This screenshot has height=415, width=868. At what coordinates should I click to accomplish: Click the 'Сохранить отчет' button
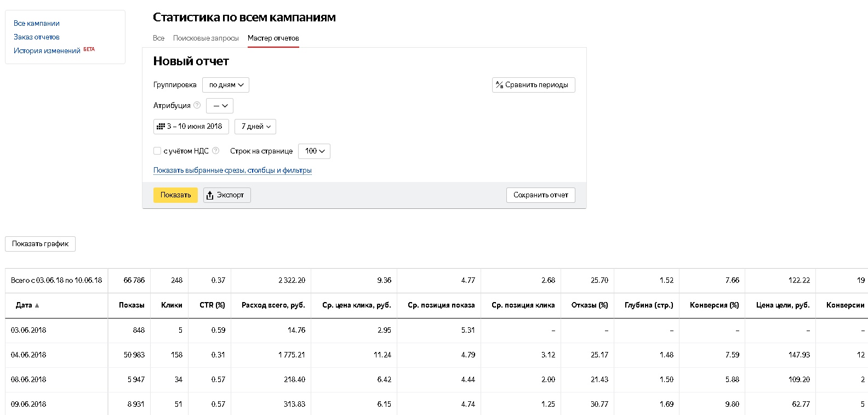coord(540,195)
